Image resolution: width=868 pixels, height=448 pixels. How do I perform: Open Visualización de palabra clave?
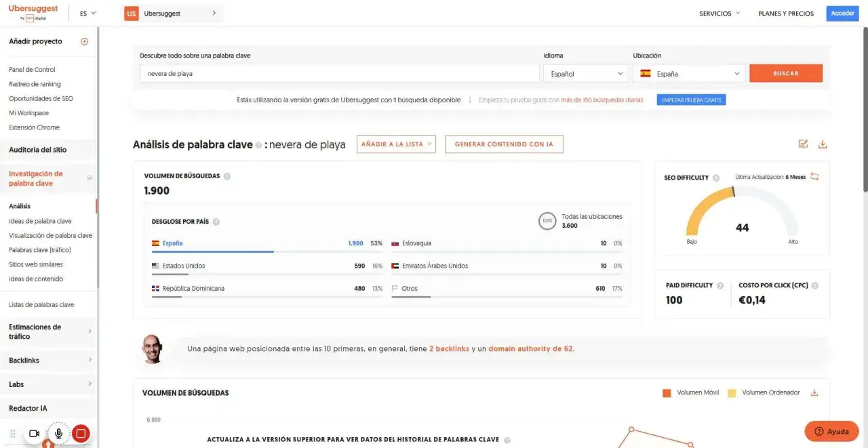tap(50, 235)
